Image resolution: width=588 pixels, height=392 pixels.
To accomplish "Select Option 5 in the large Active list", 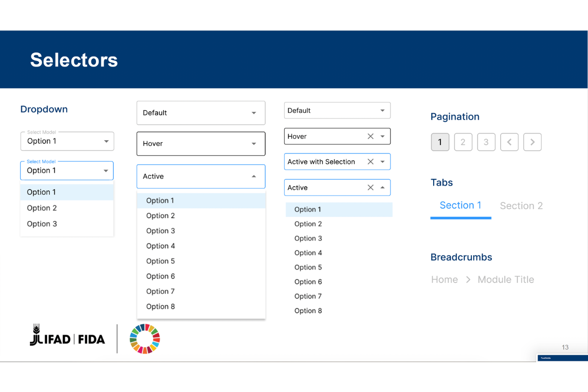I will pyautogui.click(x=161, y=261).
